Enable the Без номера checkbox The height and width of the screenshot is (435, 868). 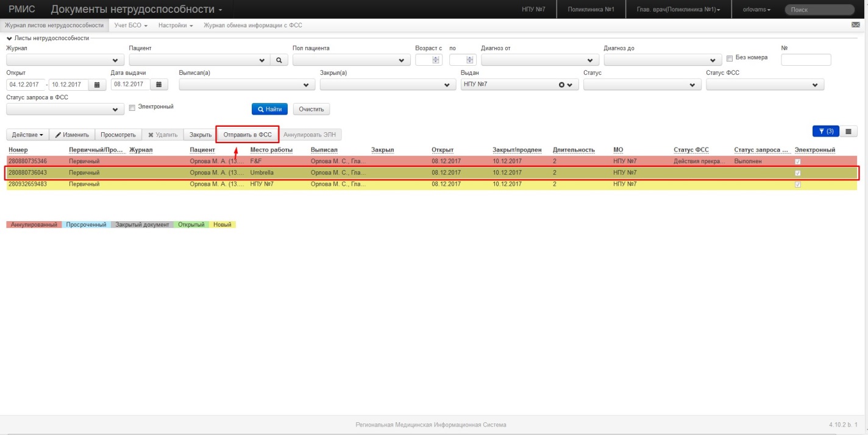(730, 58)
